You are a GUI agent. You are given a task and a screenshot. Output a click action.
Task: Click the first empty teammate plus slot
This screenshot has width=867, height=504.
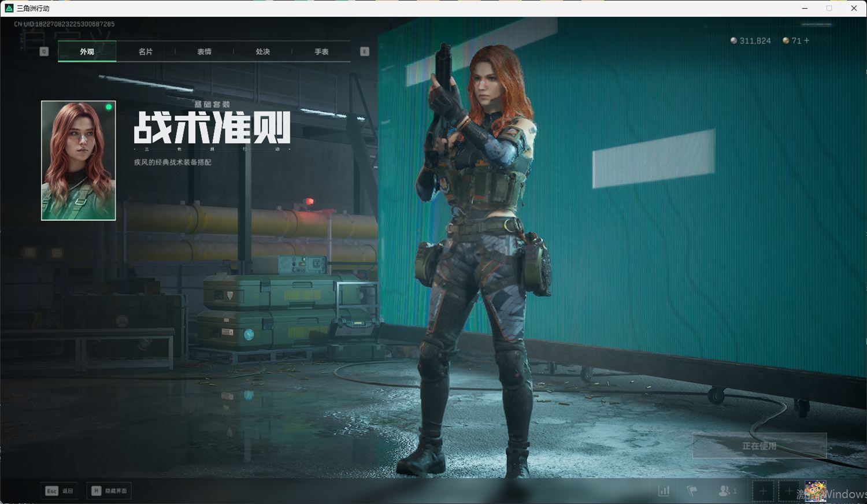(762, 491)
